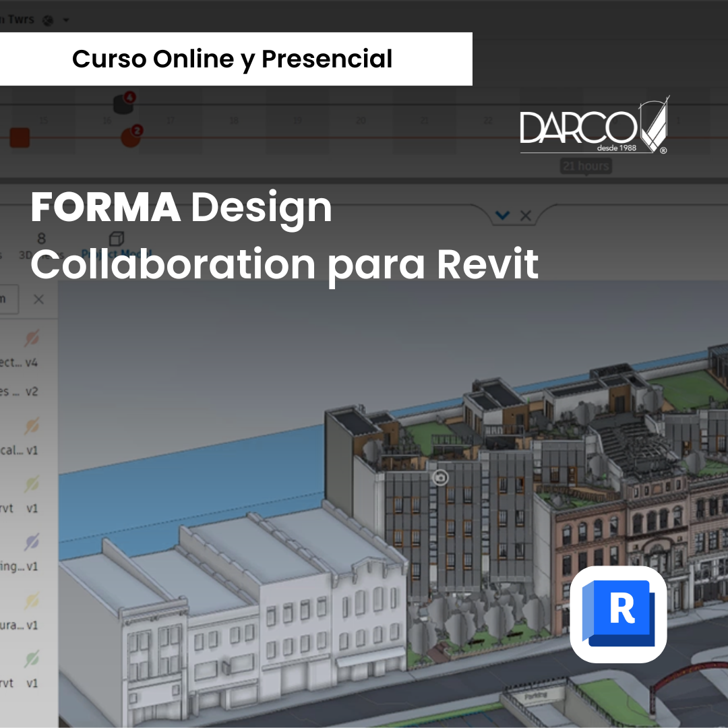Collapse the timeline with the blue chevron

502,215
